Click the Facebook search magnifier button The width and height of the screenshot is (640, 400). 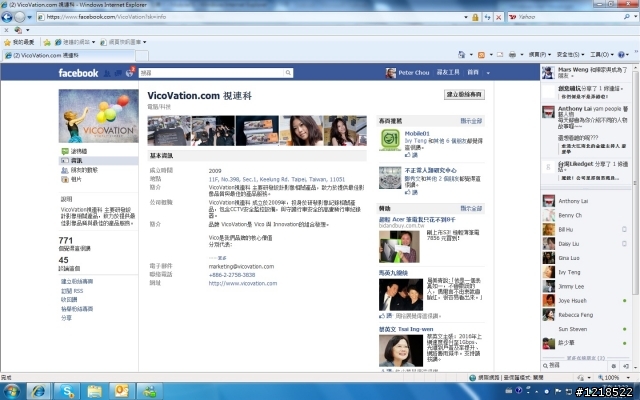click(x=288, y=73)
